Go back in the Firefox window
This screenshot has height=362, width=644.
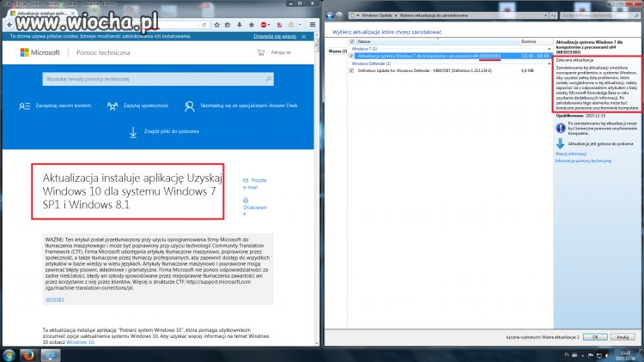9,25
